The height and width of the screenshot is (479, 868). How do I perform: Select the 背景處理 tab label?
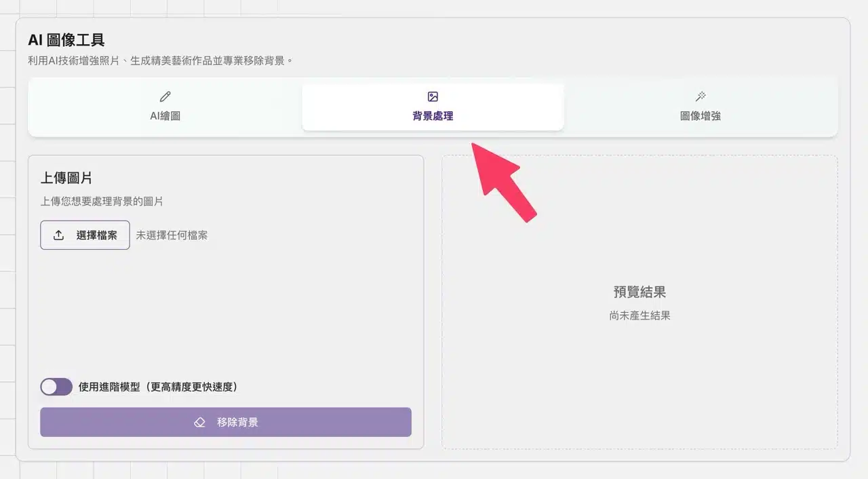click(433, 116)
